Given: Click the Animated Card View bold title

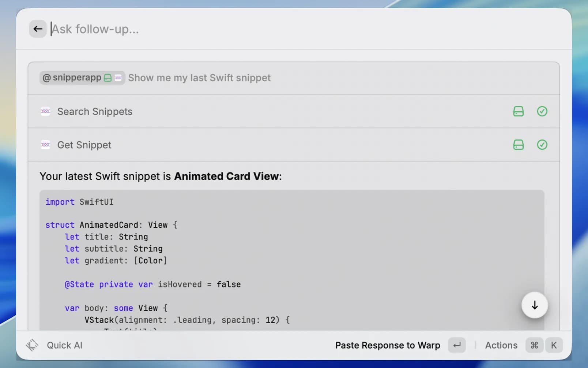Looking at the screenshot, I should click(226, 176).
